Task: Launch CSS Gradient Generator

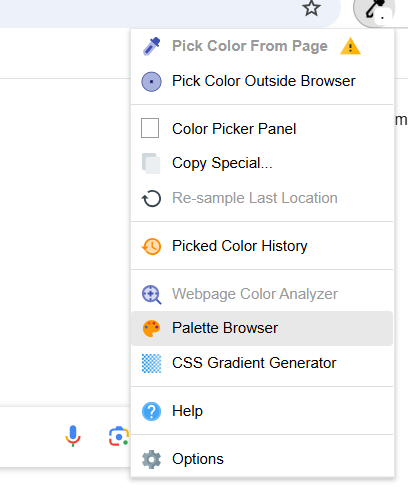Action: click(262, 363)
